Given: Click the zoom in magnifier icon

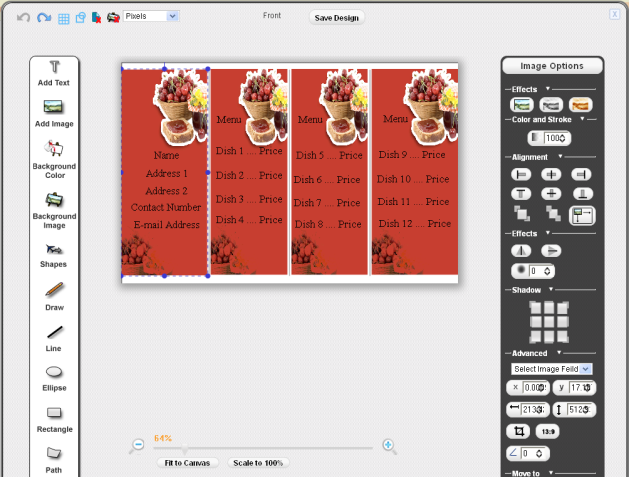Looking at the screenshot, I should pos(389,446).
